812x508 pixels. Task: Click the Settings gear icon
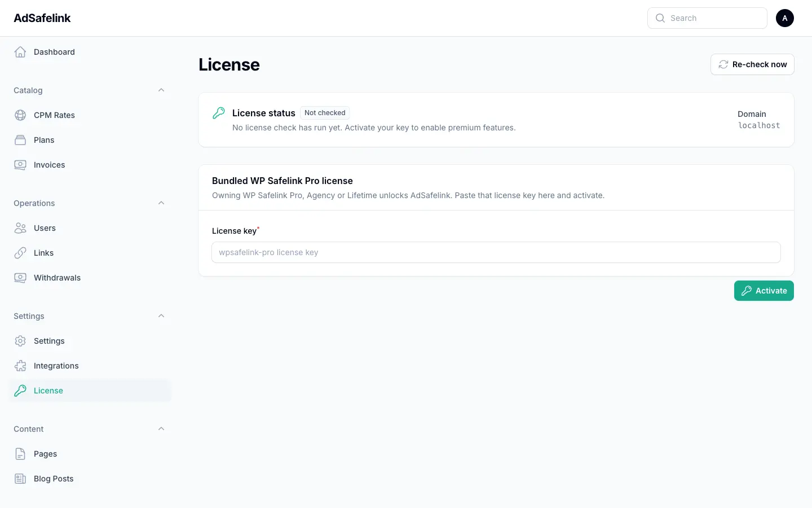(x=20, y=341)
